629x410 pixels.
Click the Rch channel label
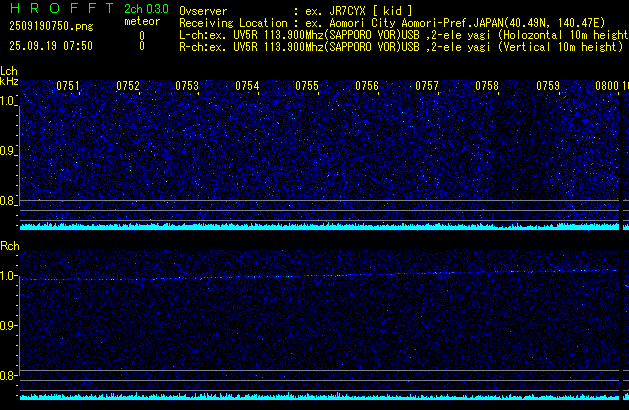9,246
